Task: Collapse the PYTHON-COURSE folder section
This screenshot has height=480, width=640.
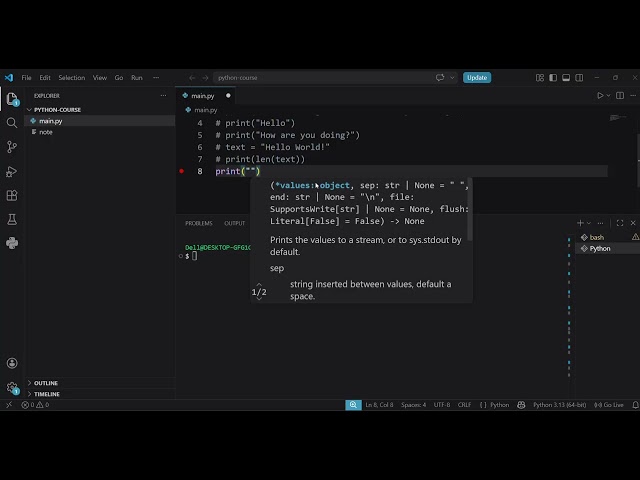Action: (x=57, y=110)
